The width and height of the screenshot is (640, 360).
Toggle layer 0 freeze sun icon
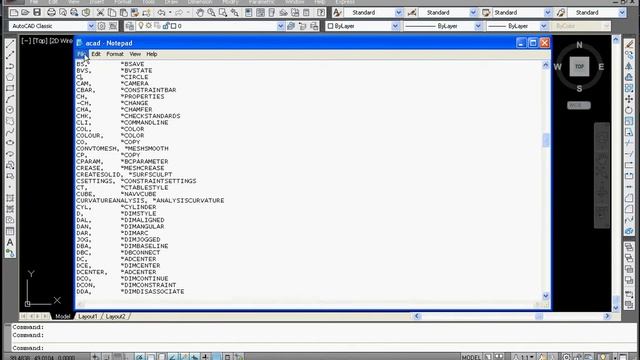[x=149, y=26]
